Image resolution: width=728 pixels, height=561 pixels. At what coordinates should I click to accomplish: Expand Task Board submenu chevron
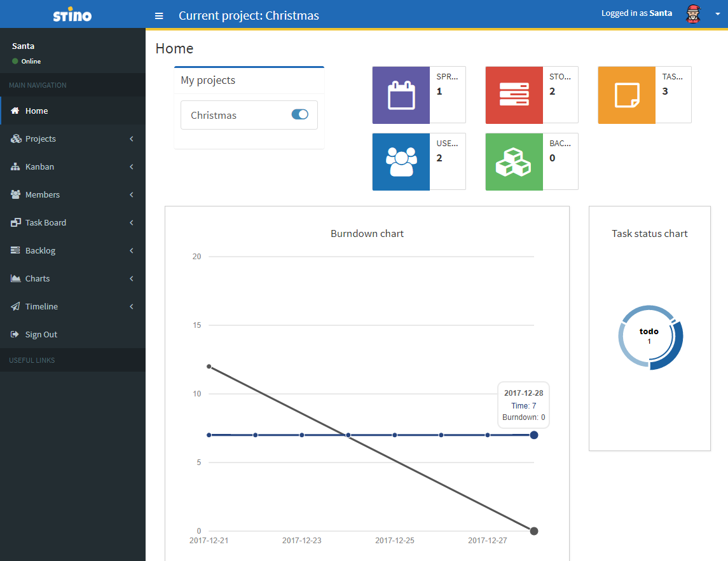point(132,222)
